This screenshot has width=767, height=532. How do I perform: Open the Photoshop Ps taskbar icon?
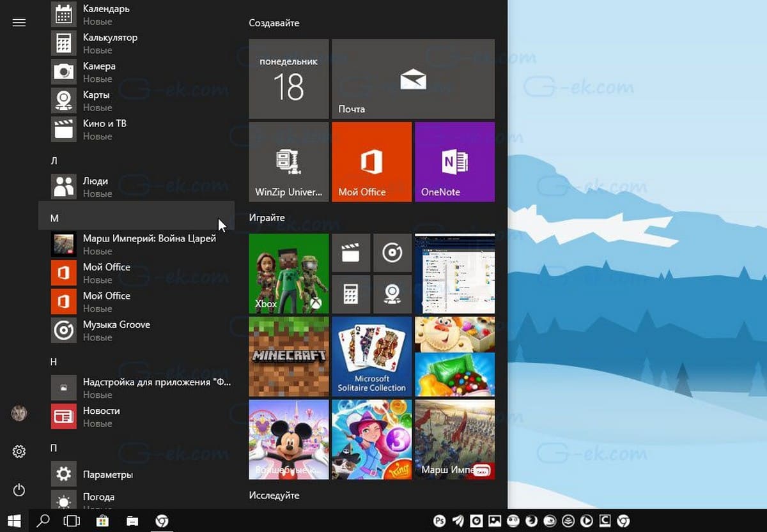click(440, 521)
